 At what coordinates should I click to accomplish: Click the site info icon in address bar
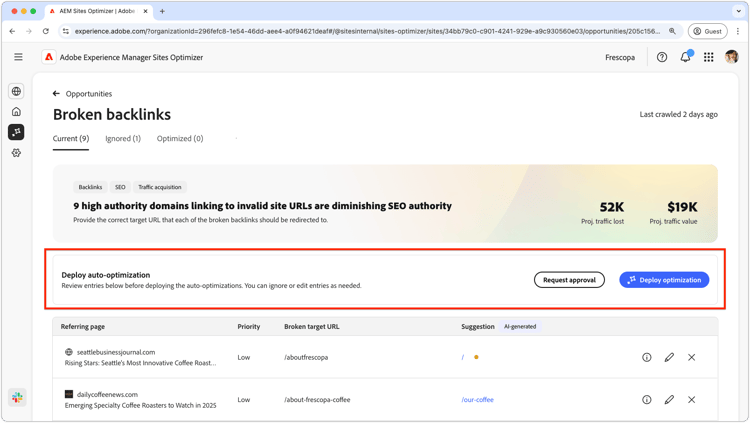[66, 31]
